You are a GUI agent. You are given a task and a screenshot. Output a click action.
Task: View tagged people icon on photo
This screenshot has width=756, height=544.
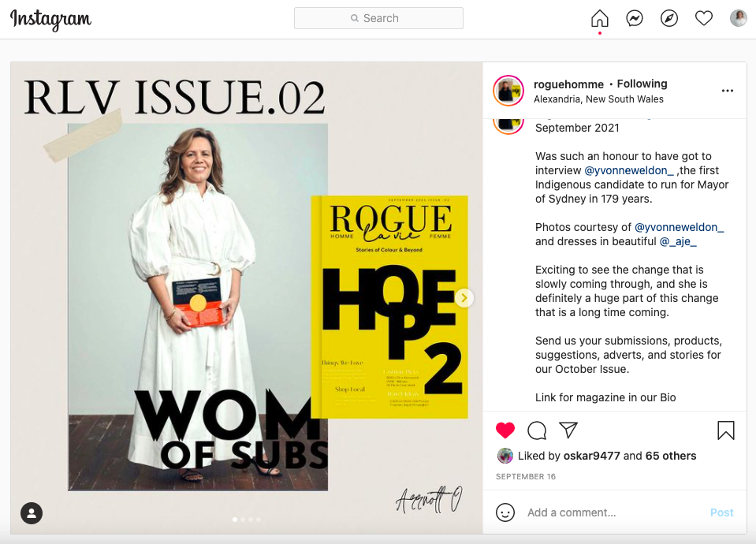pyautogui.click(x=32, y=513)
